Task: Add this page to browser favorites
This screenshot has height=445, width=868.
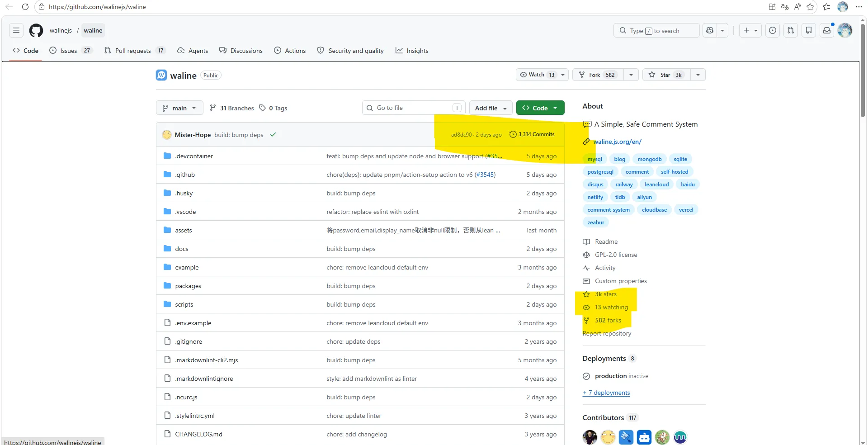Action: point(810,7)
